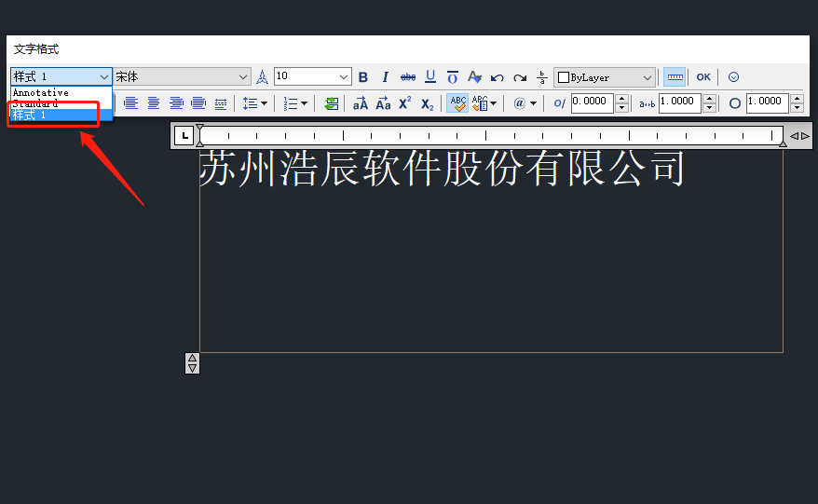
Task: Click the tracking a↔b icon
Action: (x=647, y=103)
